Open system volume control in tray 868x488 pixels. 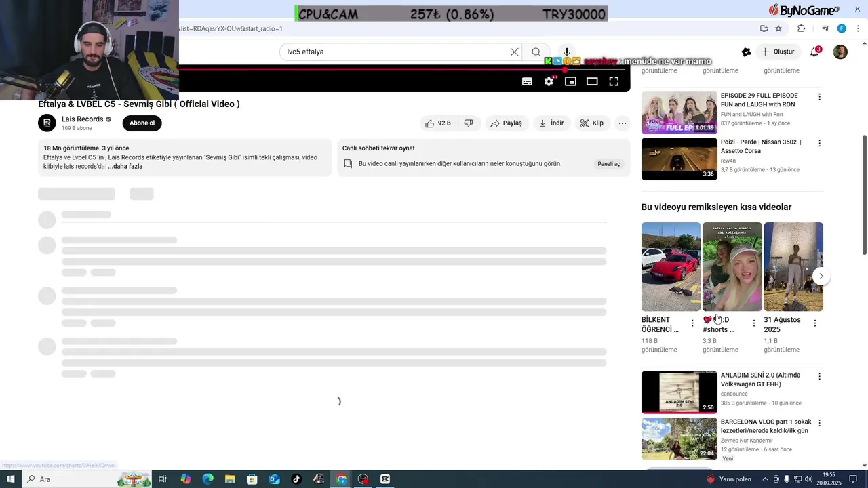tap(808, 479)
